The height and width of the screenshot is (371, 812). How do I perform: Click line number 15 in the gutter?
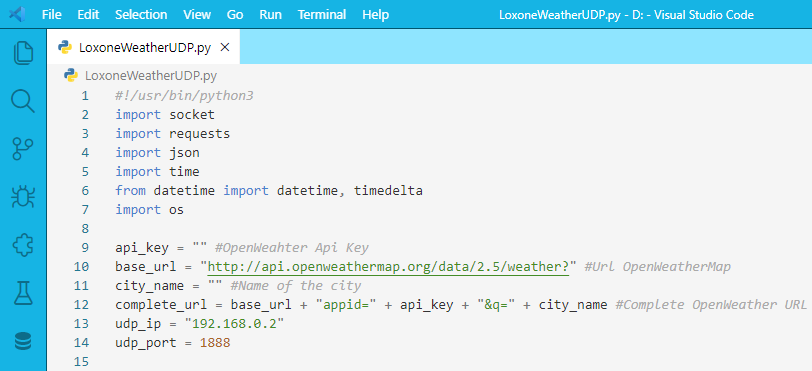point(82,362)
